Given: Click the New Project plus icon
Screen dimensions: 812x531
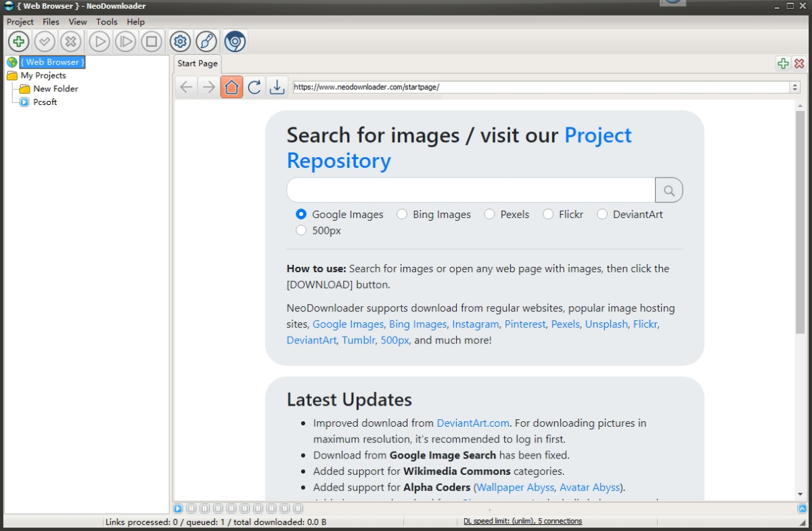Looking at the screenshot, I should [x=18, y=41].
